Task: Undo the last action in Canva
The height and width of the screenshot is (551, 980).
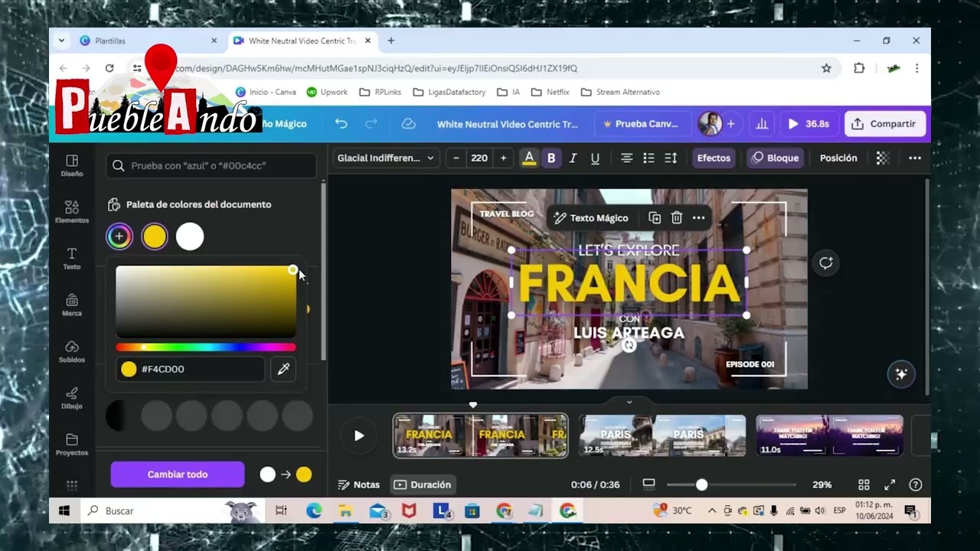Action: (x=341, y=124)
